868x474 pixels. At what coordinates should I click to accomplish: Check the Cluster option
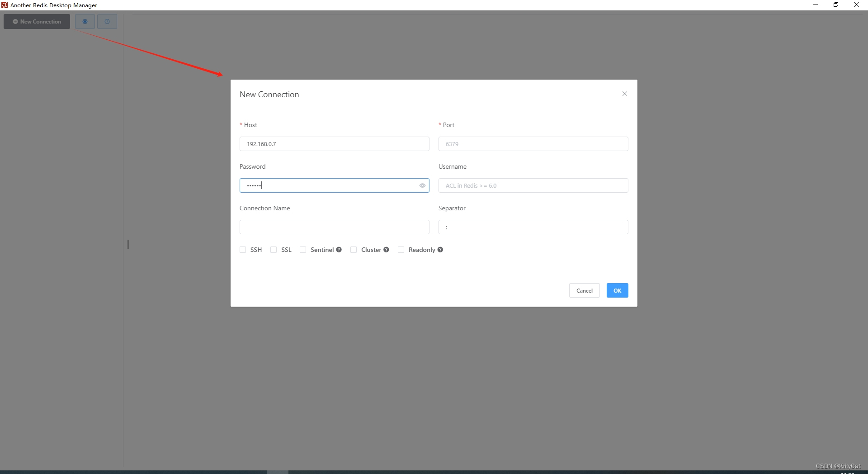click(x=354, y=250)
